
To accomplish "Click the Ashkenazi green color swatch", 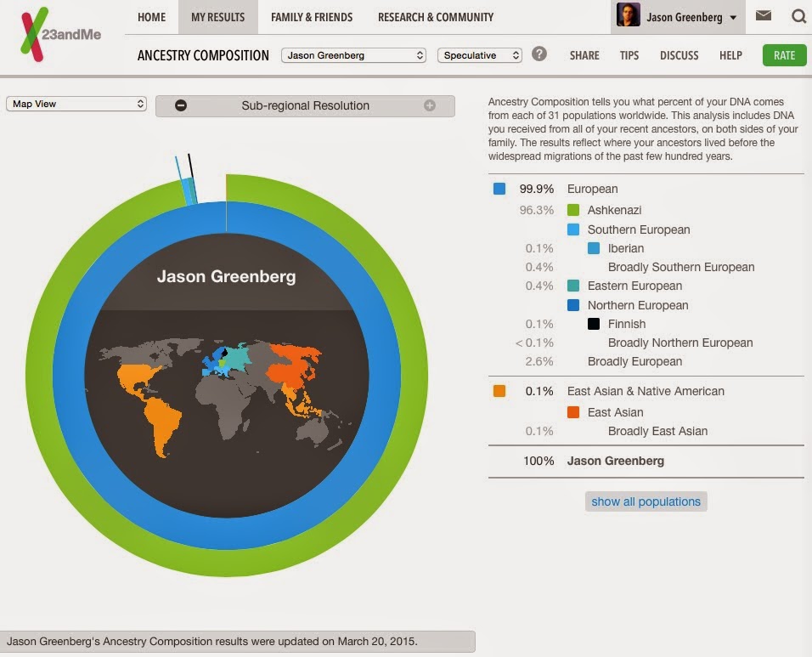I will point(572,210).
